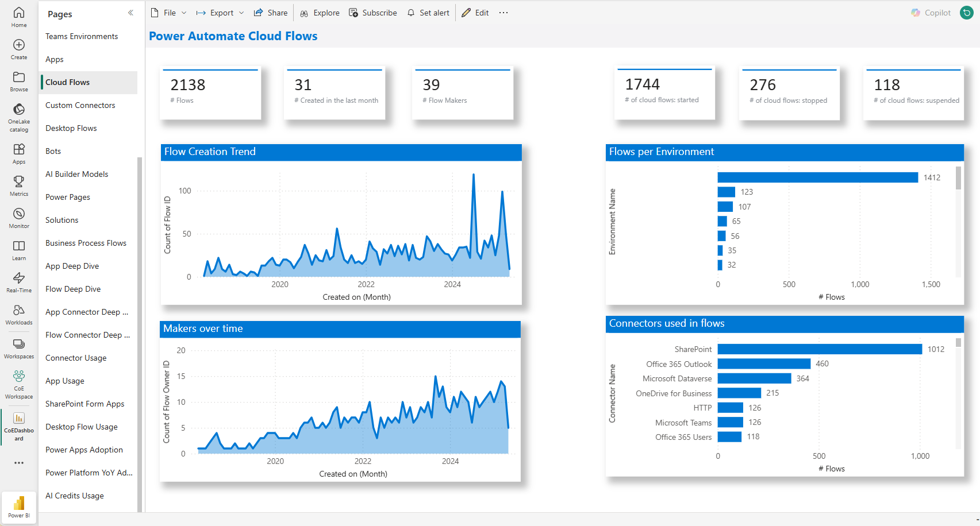Image resolution: width=980 pixels, height=526 pixels.
Task: Click the HTTP connector bar
Action: pyautogui.click(x=731, y=408)
